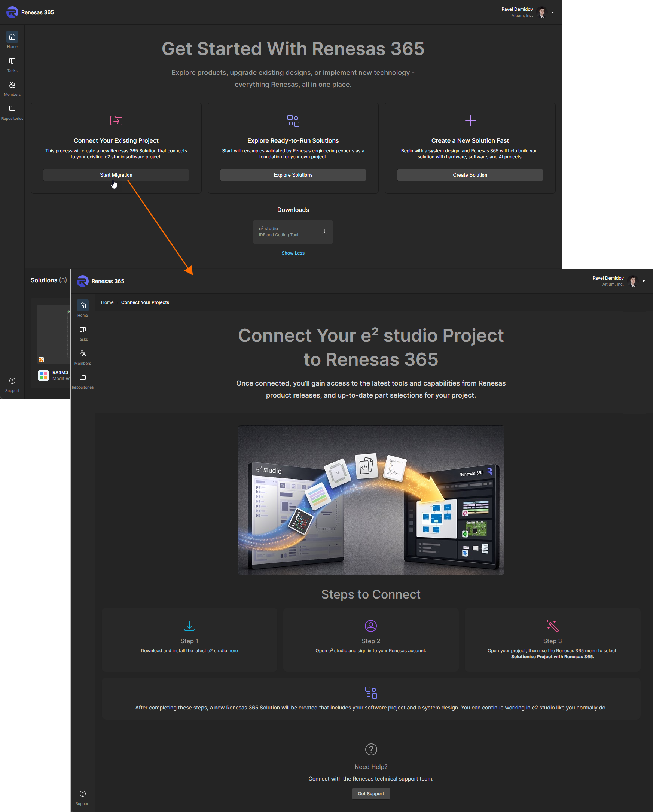The width and height of the screenshot is (653, 812).
Task: Follow the 'here' link in Step 1
Action: [233, 650]
